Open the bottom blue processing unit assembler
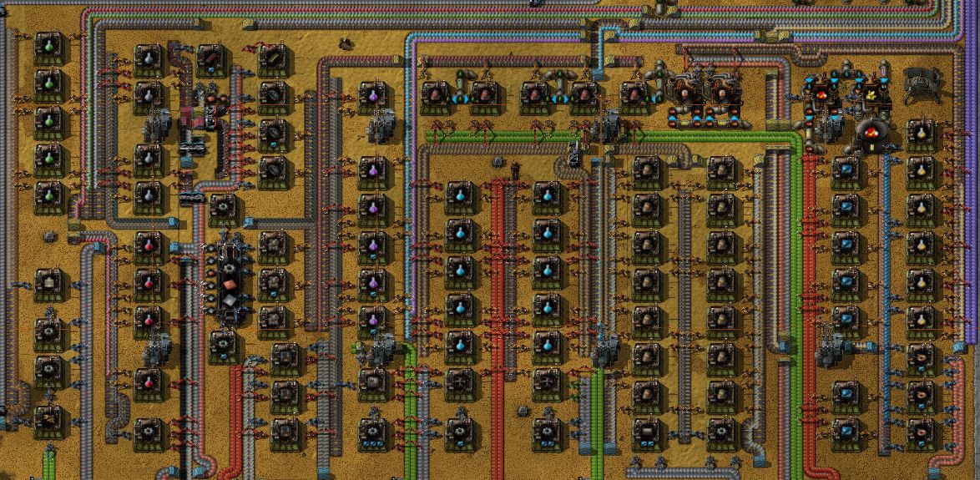The width and height of the screenshot is (980, 480). pos(846,433)
